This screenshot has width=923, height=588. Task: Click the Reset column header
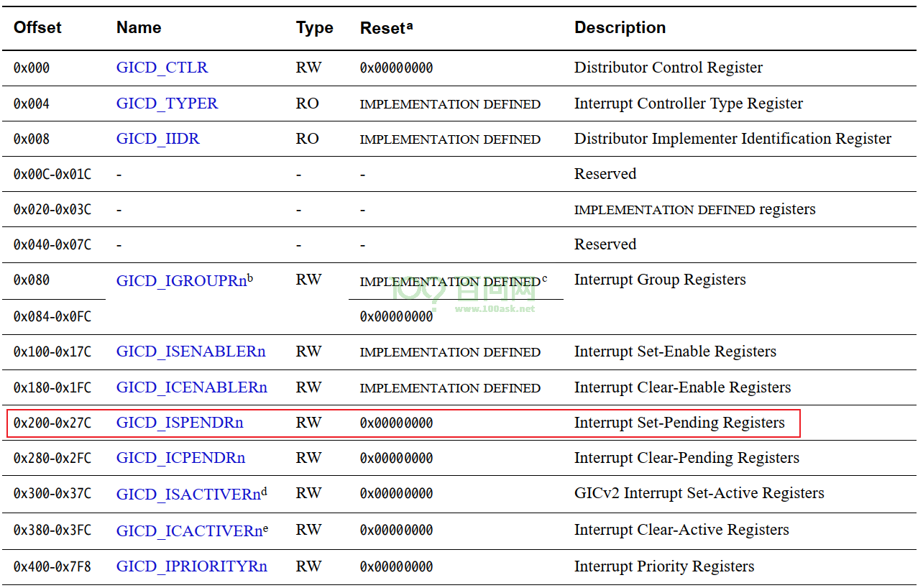pos(382,28)
